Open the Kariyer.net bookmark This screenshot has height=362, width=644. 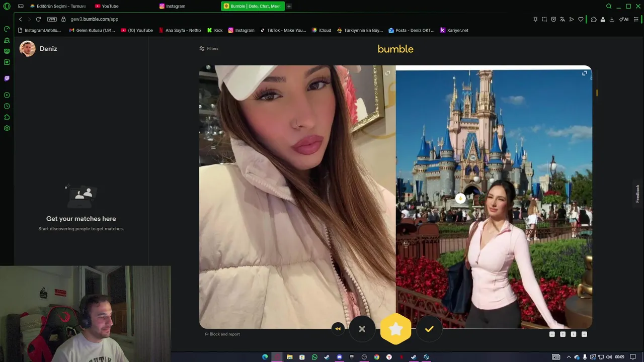tap(454, 30)
